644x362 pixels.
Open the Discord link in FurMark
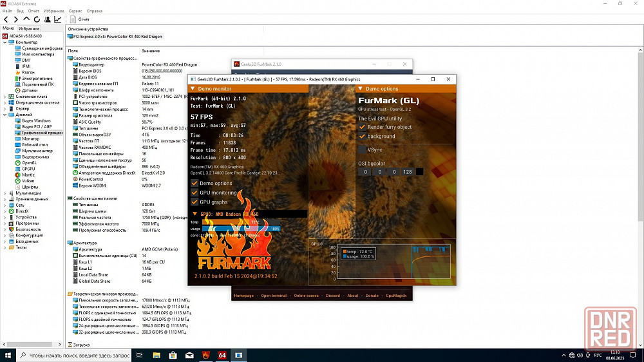point(333,296)
